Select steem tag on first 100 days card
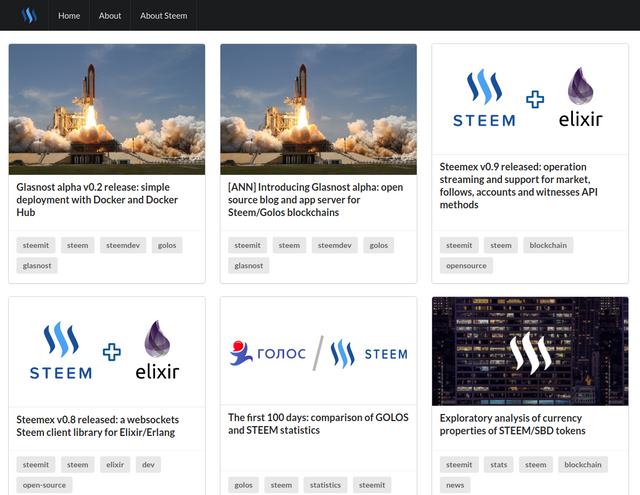Screen dimensions: 640x495 [x=281, y=485]
